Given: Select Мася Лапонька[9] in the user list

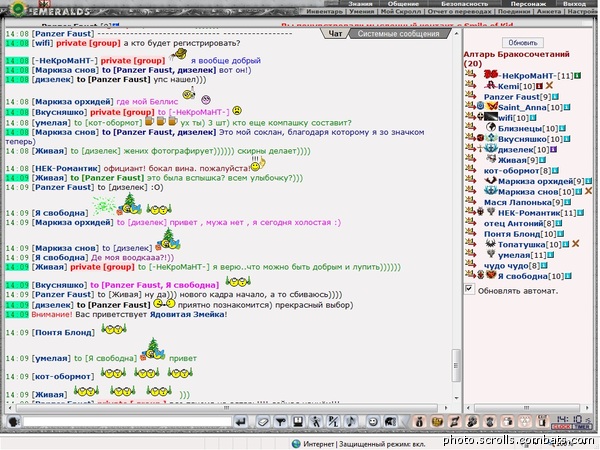Looking at the screenshot, I should [523, 202].
